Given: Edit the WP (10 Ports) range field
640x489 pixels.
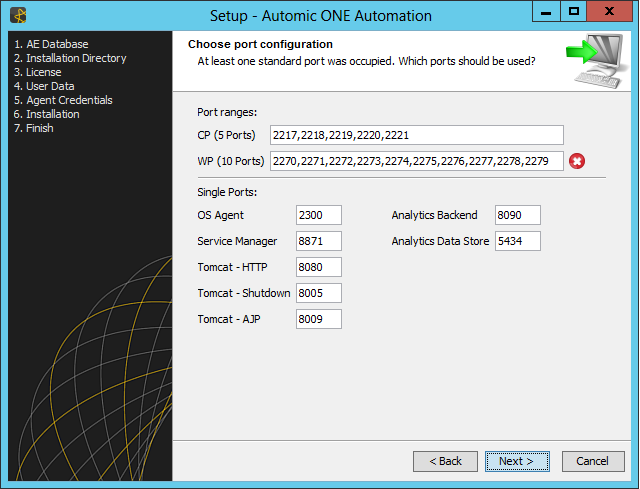Looking at the screenshot, I should pyautogui.click(x=417, y=161).
